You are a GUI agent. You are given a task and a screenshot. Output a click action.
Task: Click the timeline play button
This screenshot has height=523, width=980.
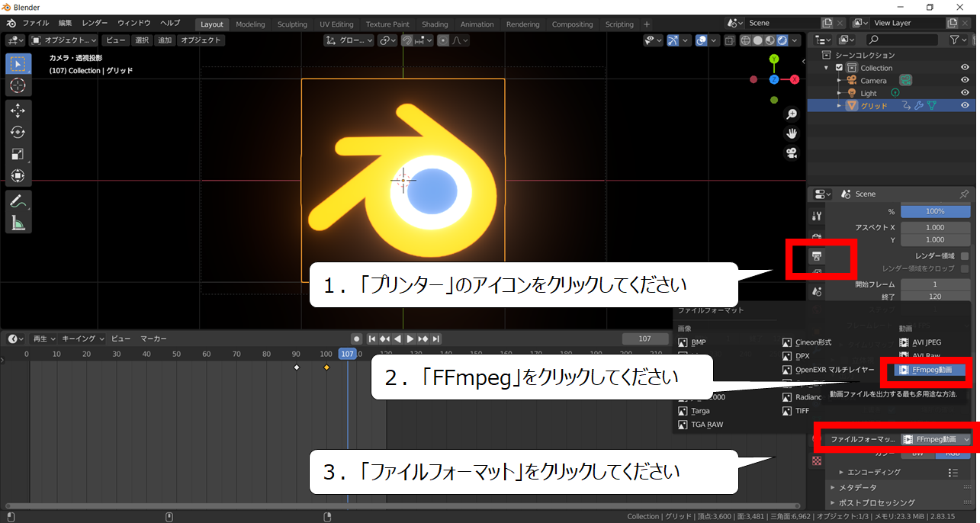click(410, 339)
